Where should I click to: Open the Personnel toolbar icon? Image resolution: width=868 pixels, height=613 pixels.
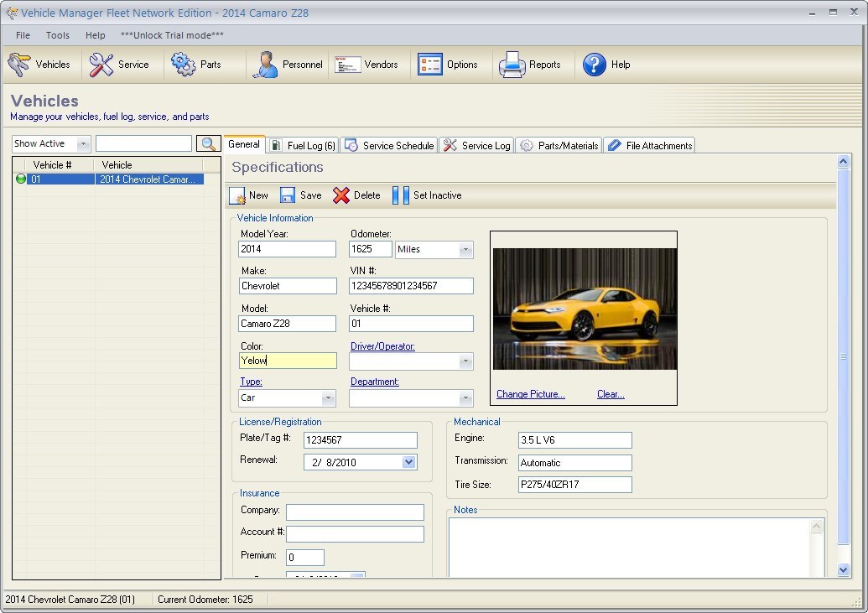coord(265,65)
